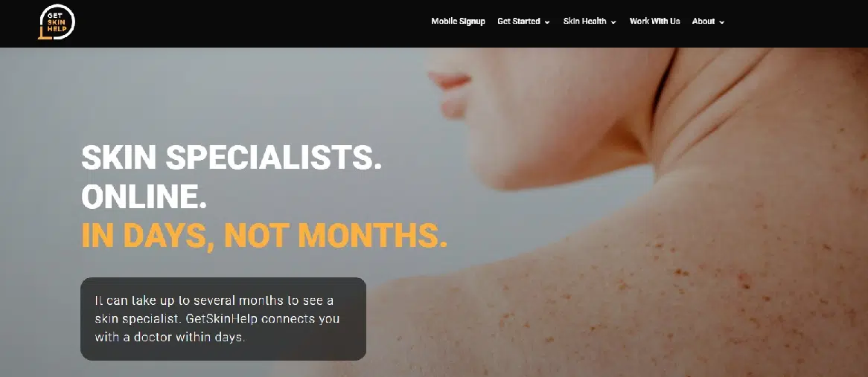
Task: Open the Mobile Signup page
Action: [x=458, y=22]
